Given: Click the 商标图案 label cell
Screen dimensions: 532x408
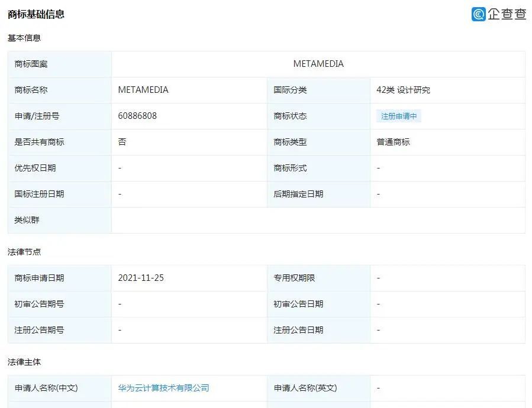Looking at the screenshot, I should 60,64.
